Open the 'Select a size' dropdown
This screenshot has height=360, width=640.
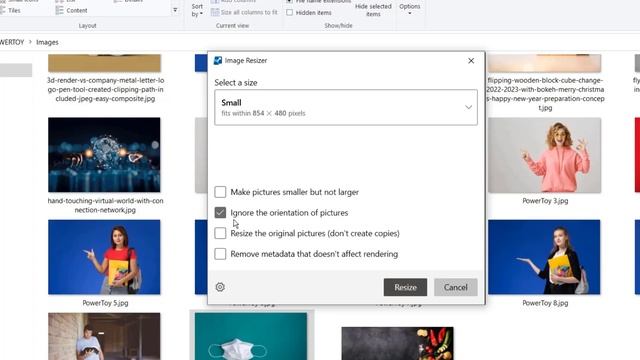pos(346,107)
